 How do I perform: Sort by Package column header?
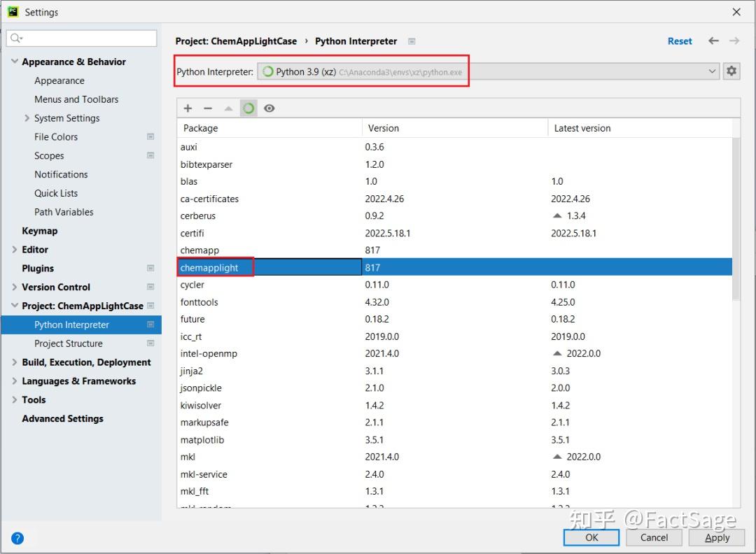(269, 128)
